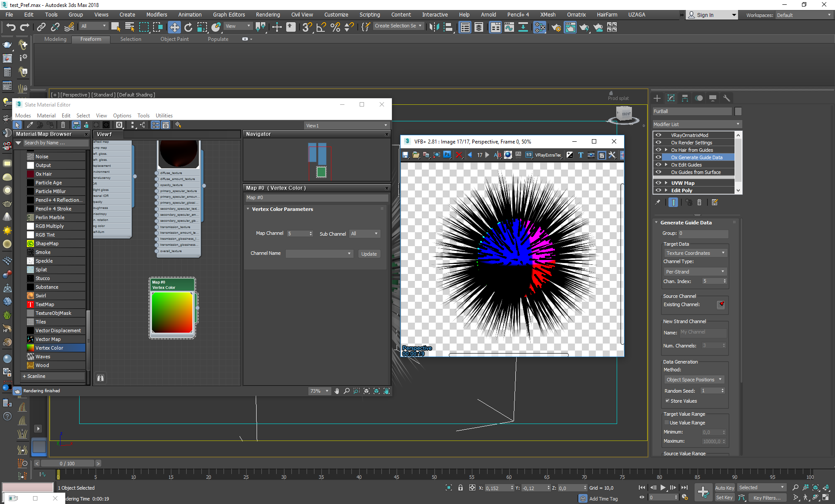The image size is (835, 504).
Task: Clear image with red X in VFB
Action: 459,155
